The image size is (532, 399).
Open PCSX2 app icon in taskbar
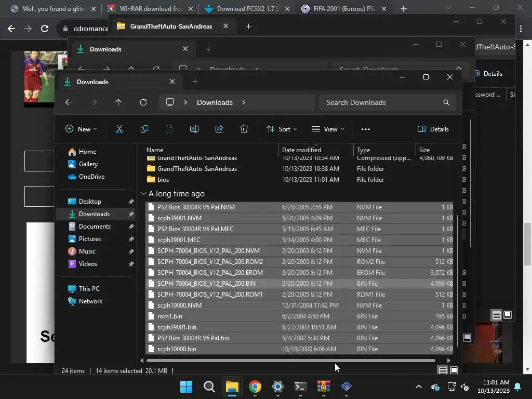pos(346,387)
